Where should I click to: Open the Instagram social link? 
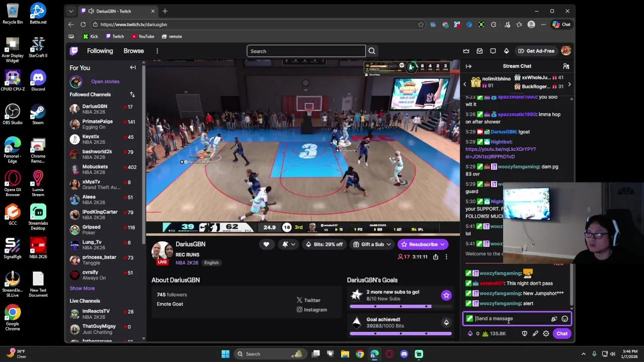coord(312,310)
